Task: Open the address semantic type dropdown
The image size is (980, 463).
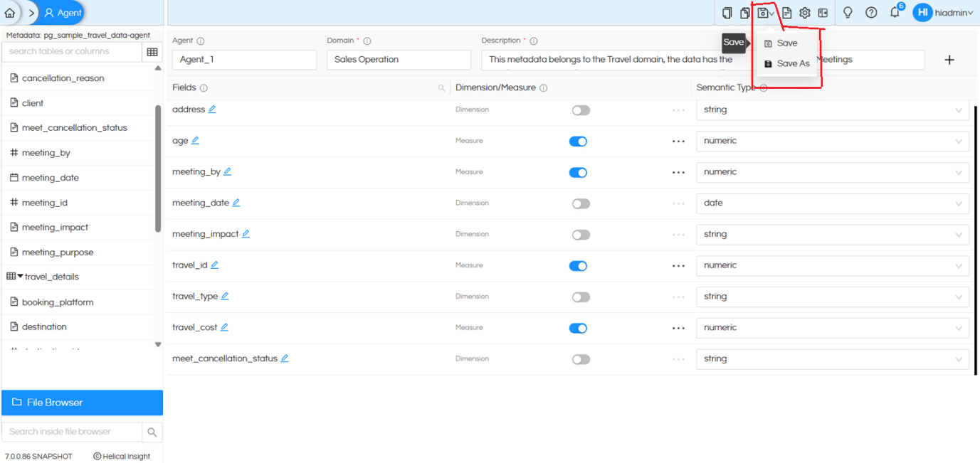Action: click(832, 110)
